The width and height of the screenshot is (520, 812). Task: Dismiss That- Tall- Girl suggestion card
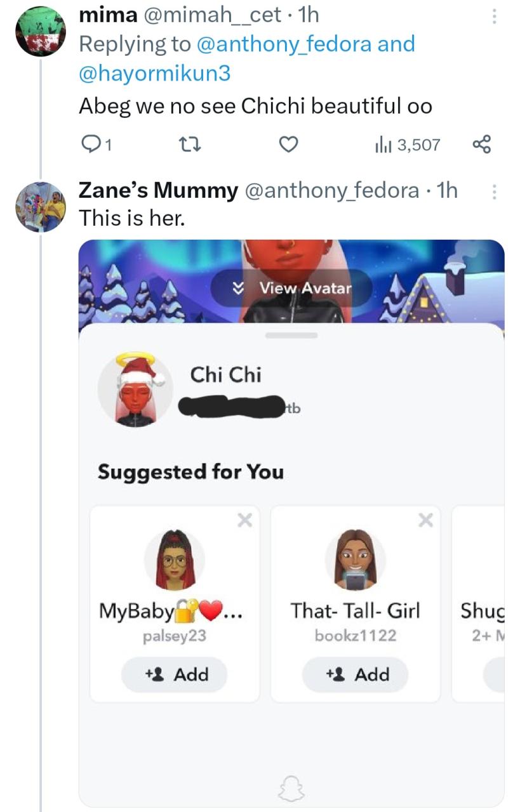(425, 521)
